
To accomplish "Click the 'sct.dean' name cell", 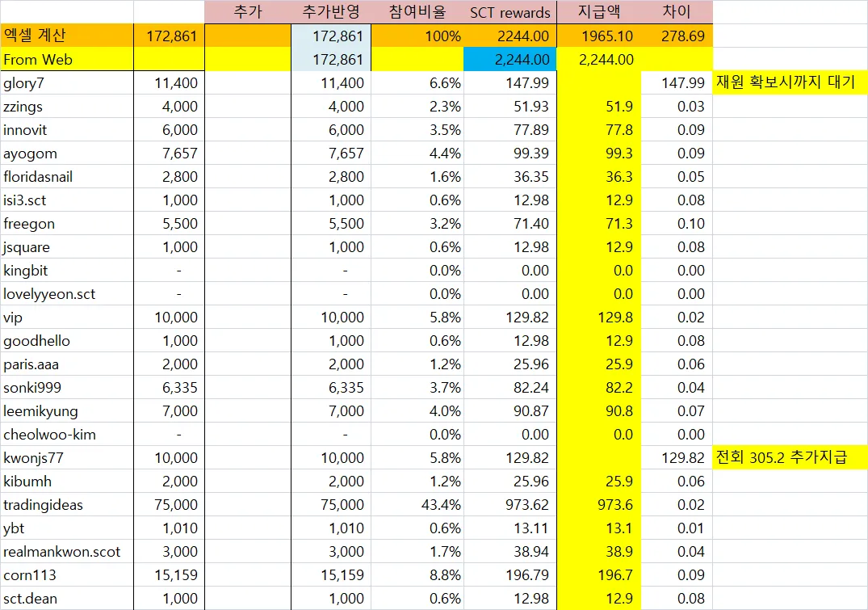I will pyautogui.click(x=66, y=599).
